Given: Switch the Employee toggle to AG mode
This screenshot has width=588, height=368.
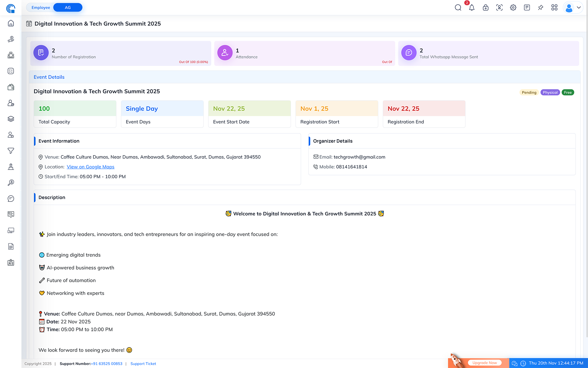Looking at the screenshot, I should [x=67, y=7].
